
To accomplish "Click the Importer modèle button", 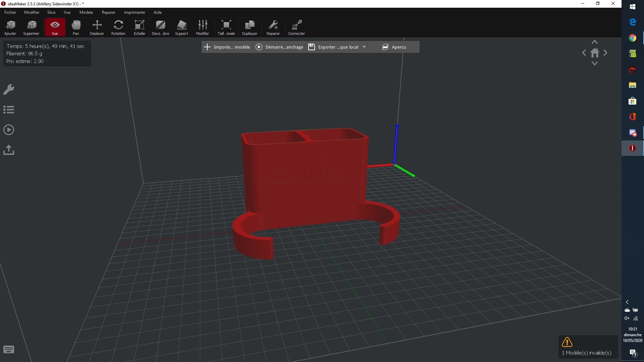I will pyautogui.click(x=227, y=47).
